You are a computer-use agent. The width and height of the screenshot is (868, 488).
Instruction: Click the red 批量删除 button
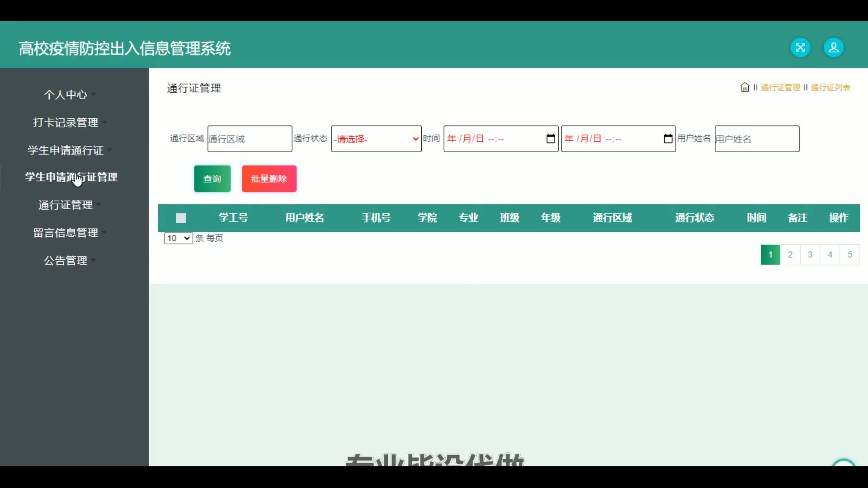[x=269, y=179]
